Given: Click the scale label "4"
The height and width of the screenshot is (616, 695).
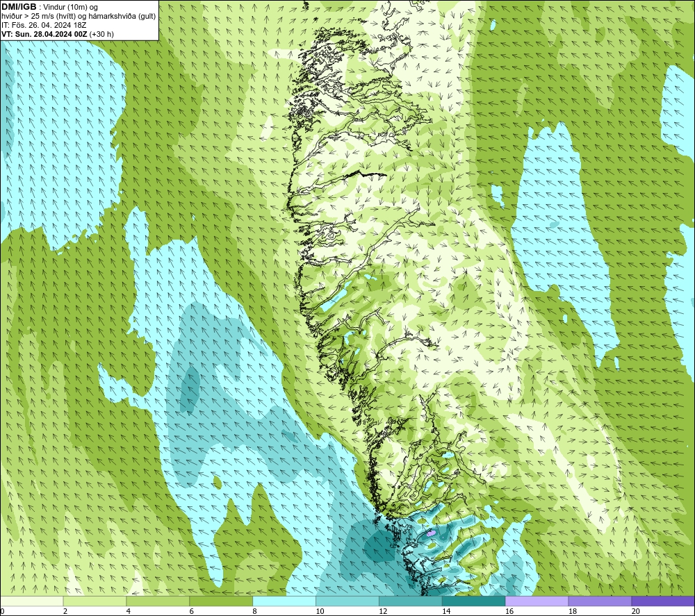Looking at the screenshot, I should click(128, 611).
